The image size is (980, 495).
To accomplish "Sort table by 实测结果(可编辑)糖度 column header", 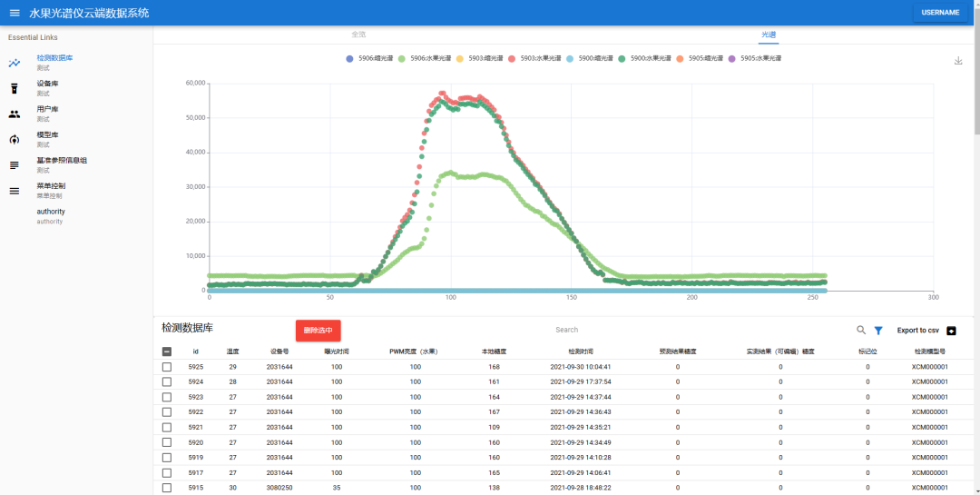I will [x=780, y=351].
